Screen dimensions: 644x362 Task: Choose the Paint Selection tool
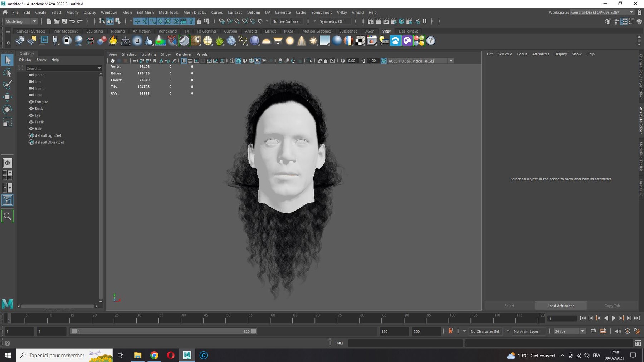(7, 85)
